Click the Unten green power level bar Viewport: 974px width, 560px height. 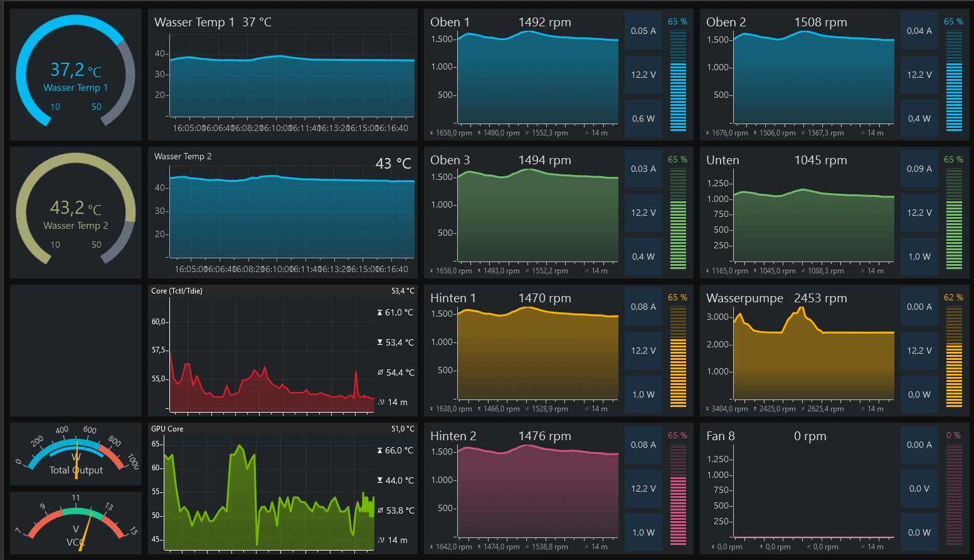click(954, 218)
